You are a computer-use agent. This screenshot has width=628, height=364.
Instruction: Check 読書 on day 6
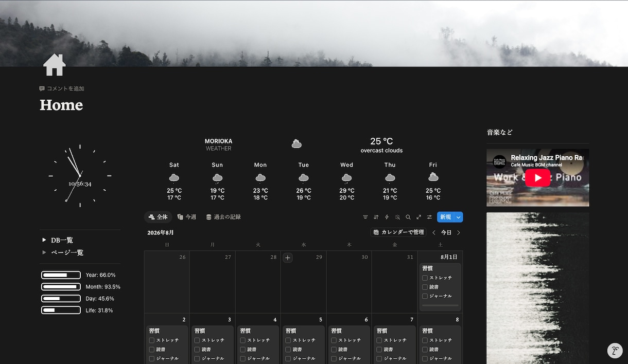(334, 350)
